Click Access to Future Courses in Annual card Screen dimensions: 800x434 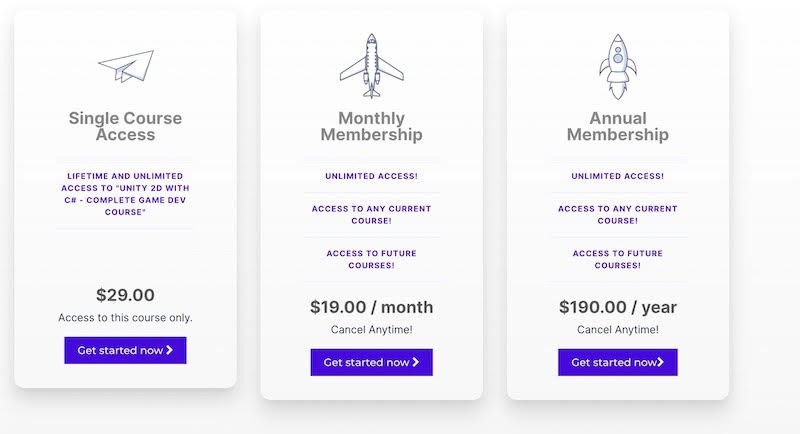pos(617,260)
